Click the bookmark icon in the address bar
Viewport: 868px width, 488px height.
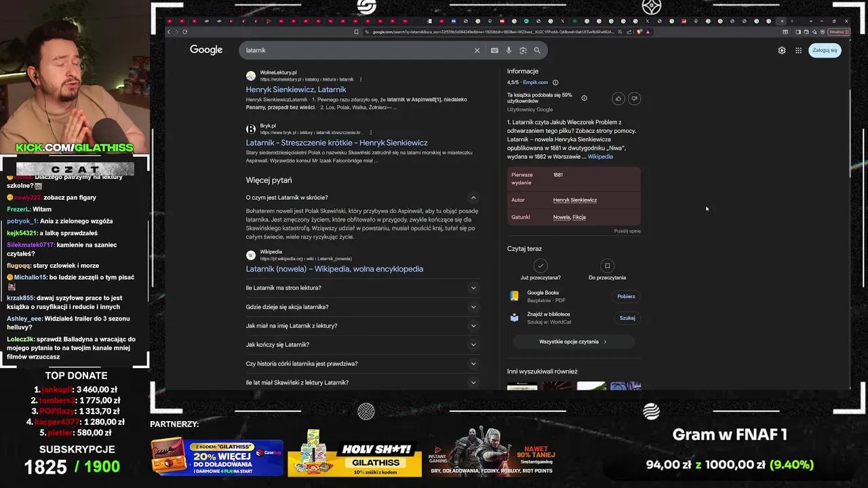(x=356, y=32)
